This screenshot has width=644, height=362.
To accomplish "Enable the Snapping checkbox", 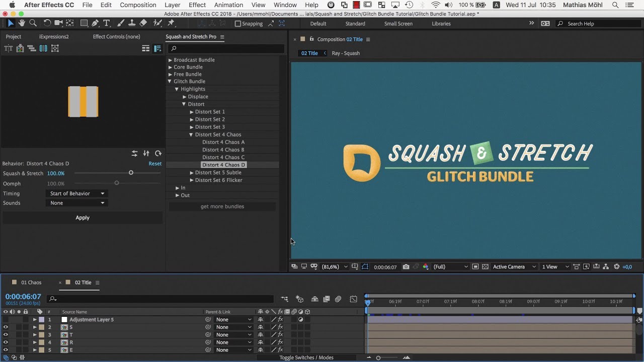I will (238, 24).
